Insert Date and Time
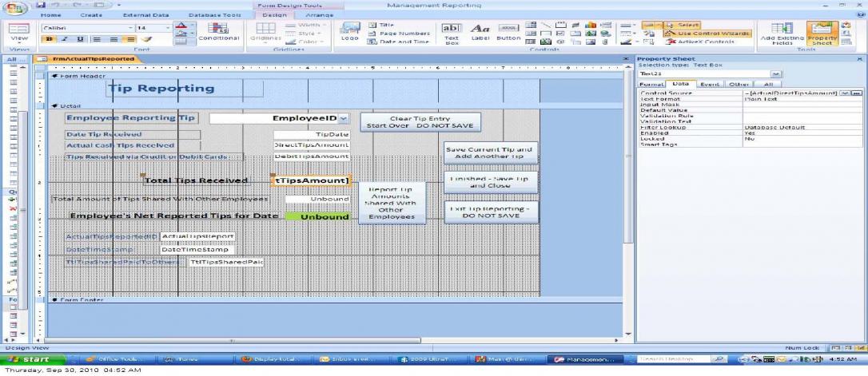 coord(399,42)
